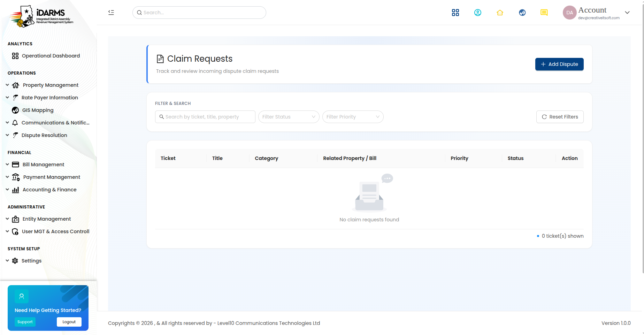The height and width of the screenshot is (335, 644).
Task: Expand Dispute Resolution chevron
Action: (7, 135)
